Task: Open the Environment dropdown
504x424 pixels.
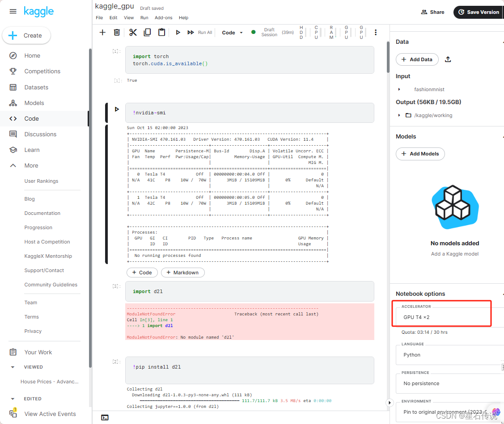Action: [x=449, y=412]
